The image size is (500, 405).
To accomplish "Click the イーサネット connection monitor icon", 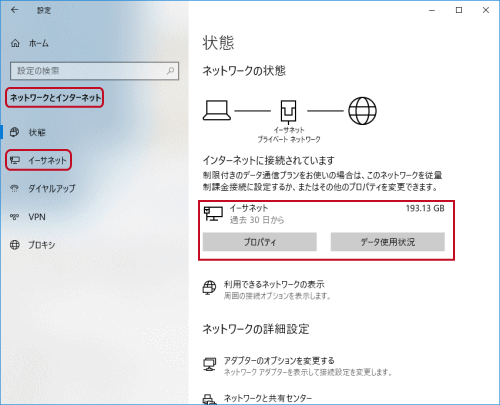I will [x=213, y=213].
